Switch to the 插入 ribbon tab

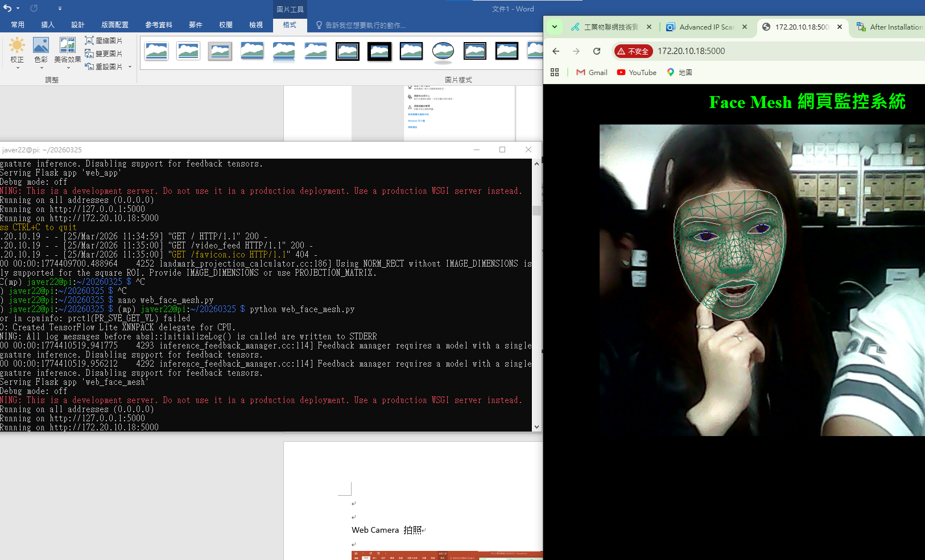47,25
